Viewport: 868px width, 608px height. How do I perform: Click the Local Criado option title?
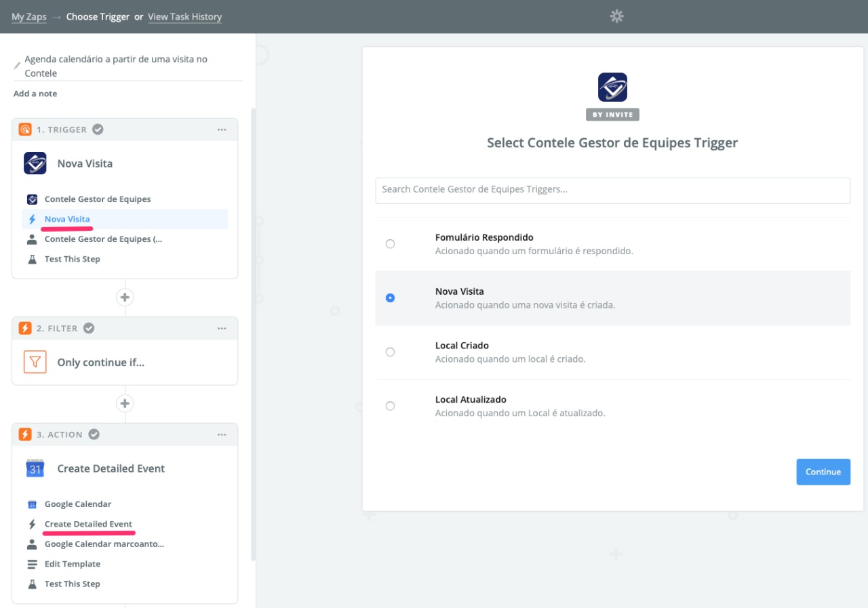tap(462, 346)
